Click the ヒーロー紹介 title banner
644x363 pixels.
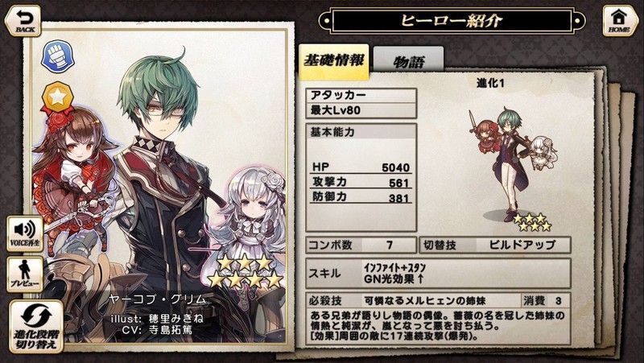[452, 20]
